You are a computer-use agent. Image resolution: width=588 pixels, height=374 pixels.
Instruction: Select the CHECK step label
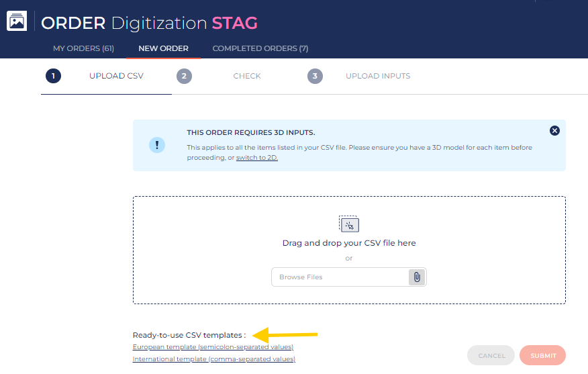click(246, 76)
